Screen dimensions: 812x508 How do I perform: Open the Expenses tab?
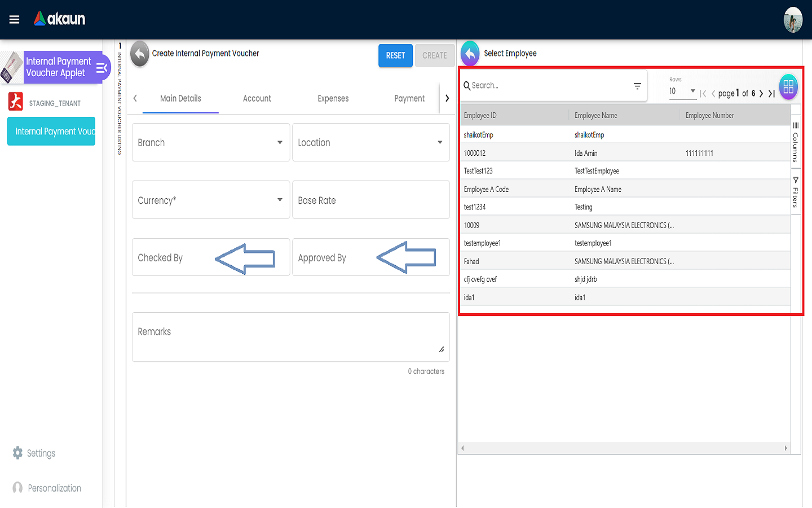[x=333, y=99]
